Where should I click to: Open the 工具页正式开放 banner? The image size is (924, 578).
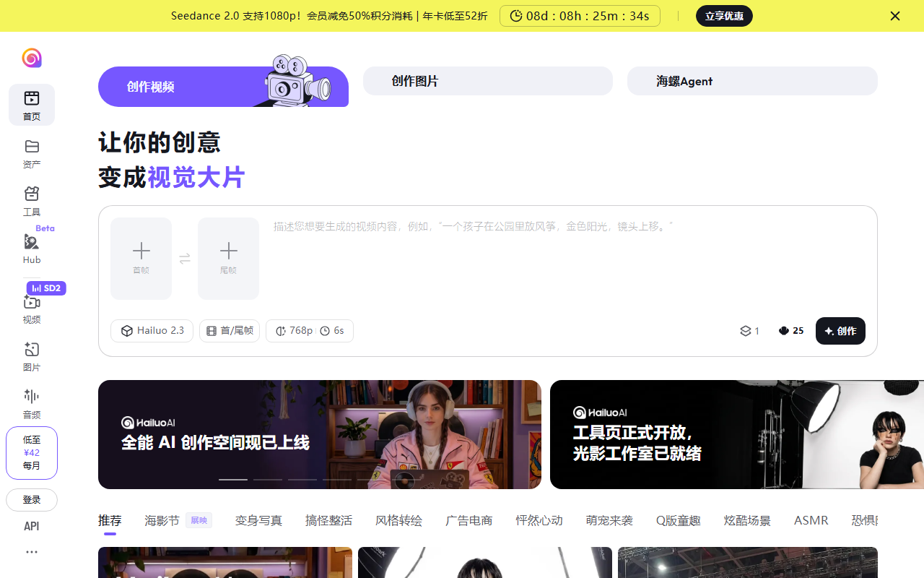tap(737, 434)
